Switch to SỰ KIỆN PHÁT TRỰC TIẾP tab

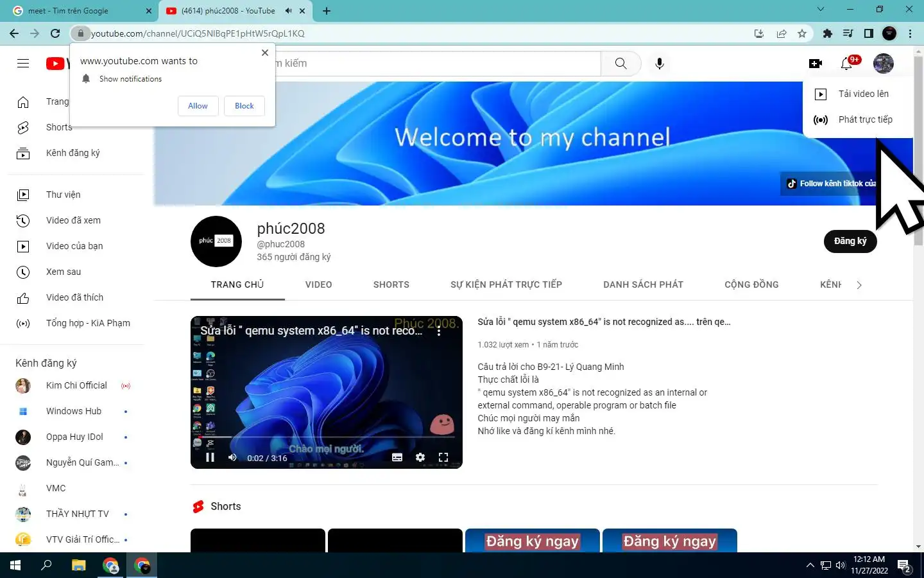(x=506, y=285)
